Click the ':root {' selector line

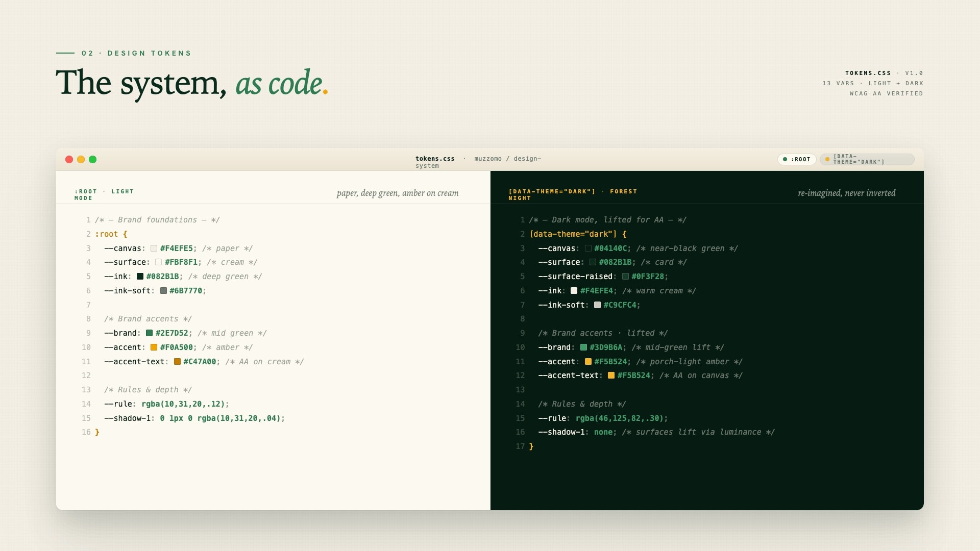click(111, 234)
